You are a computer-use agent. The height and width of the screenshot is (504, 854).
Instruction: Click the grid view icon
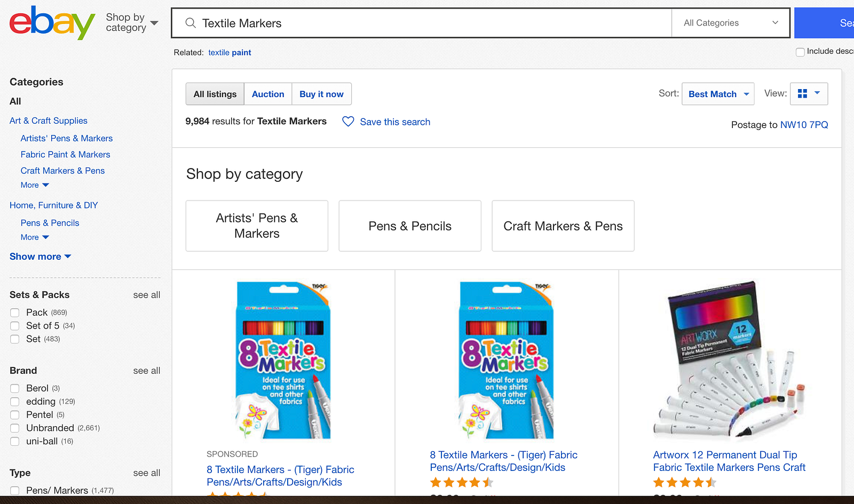[x=802, y=94]
